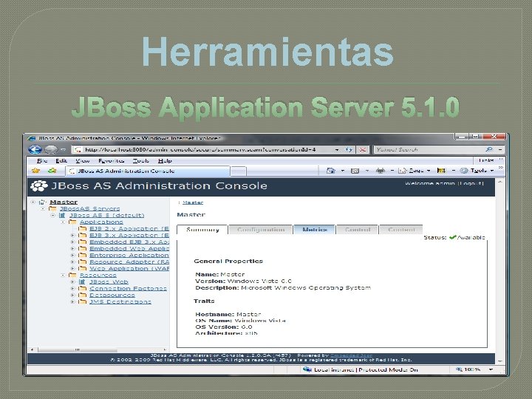Click the browser Back arrow button

[35, 149]
